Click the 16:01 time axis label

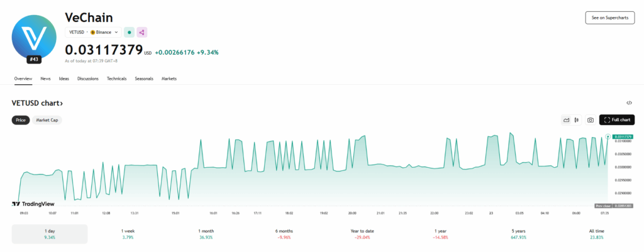(213, 214)
